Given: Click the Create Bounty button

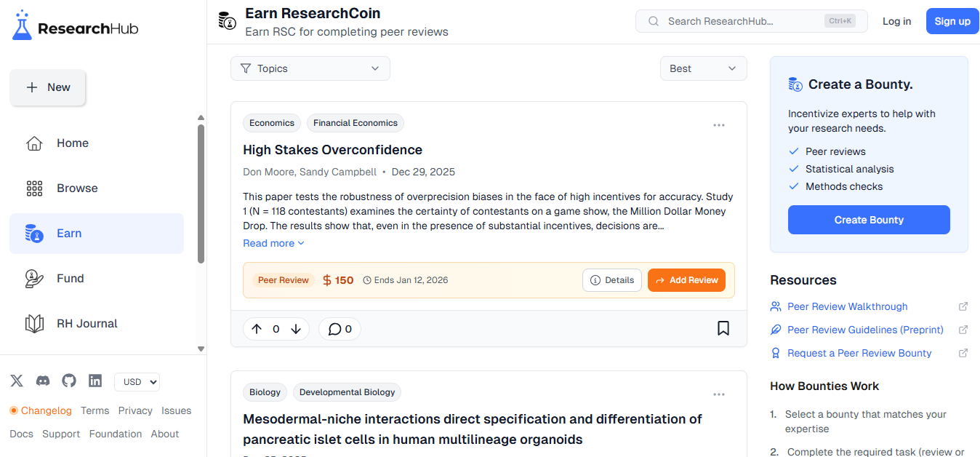Looking at the screenshot, I should pyautogui.click(x=869, y=220).
